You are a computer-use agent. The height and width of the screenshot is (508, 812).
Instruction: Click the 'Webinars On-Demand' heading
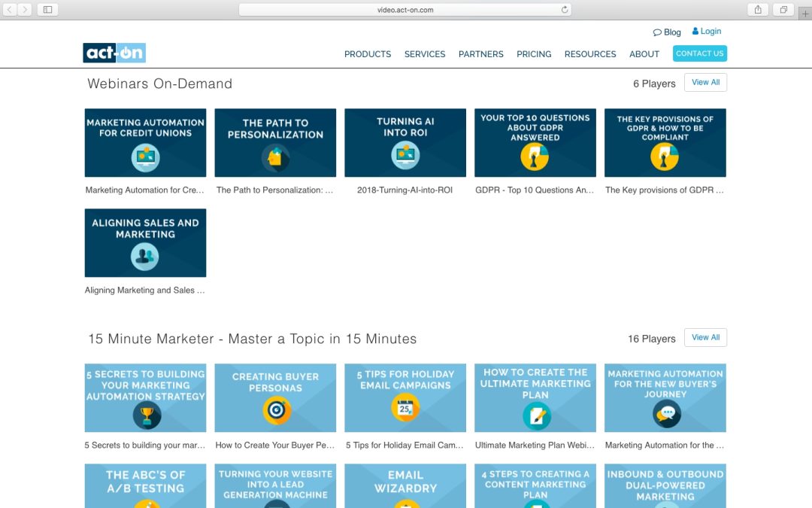(x=160, y=84)
